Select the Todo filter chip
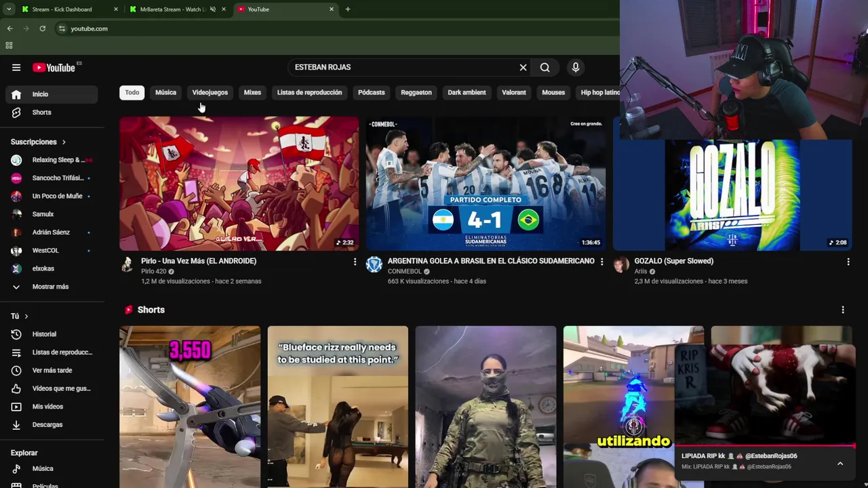This screenshot has height=488, width=868. pyautogui.click(x=132, y=92)
